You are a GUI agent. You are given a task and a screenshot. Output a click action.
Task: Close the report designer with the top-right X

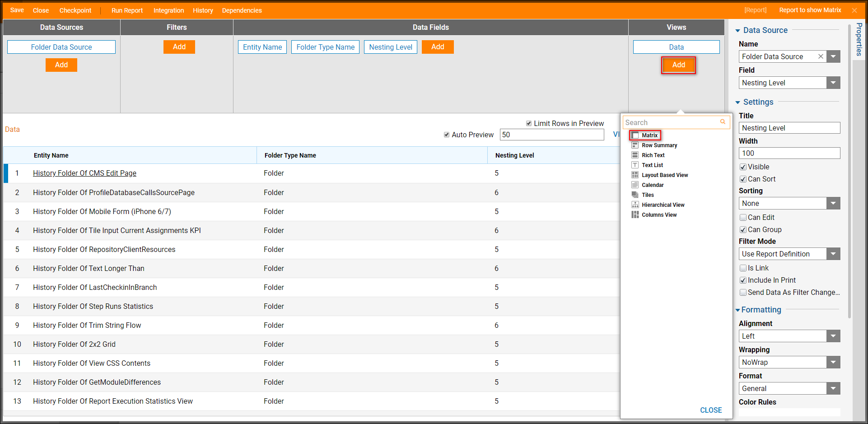coord(854,10)
